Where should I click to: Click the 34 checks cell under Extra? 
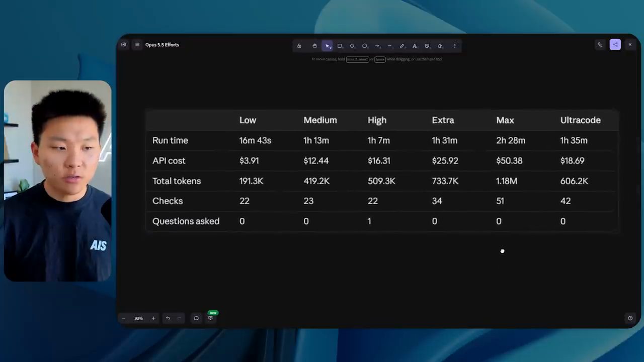point(437,201)
